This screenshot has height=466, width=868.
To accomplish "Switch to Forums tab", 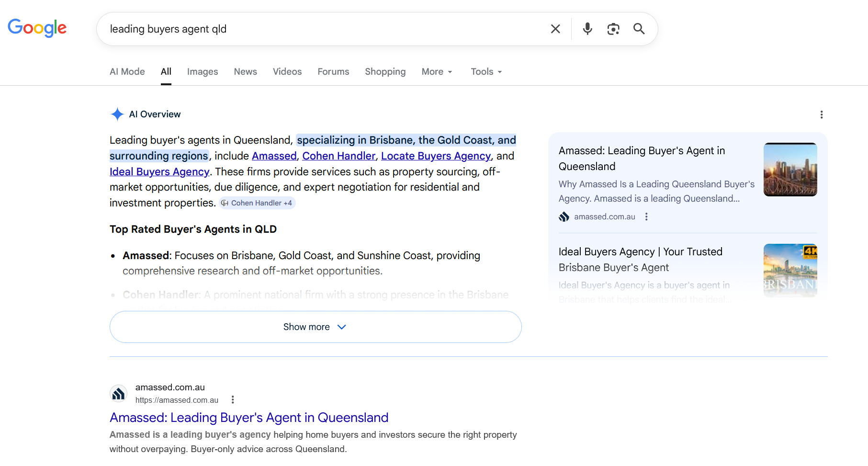I will [x=334, y=71].
